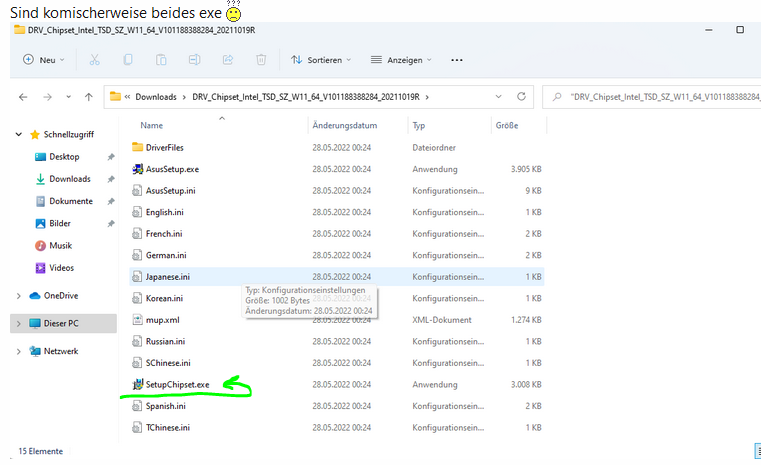
Task: Click the 3.905 KB size cell
Action: (x=526, y=169)
